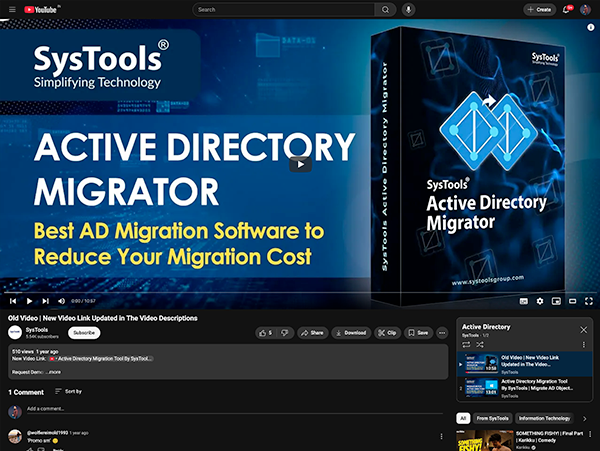The width and height of the screenshot is (600, 451).
Task: Open the Sort by comments dropdown
Action: tap(68, 391)
